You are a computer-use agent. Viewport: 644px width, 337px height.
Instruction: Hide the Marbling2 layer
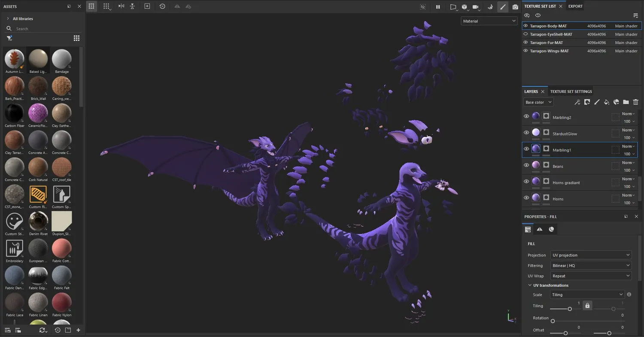click(526, 116)
